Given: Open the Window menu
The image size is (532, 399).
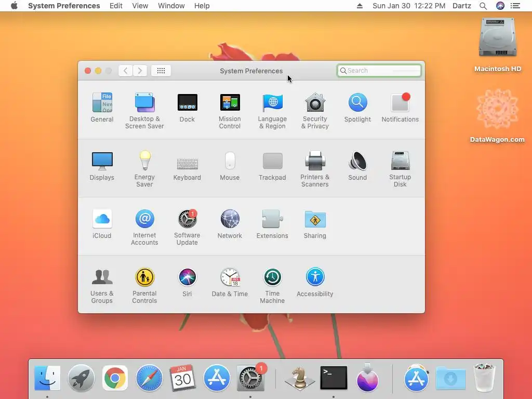Looking at the screenshot, I should click(171, 6).
